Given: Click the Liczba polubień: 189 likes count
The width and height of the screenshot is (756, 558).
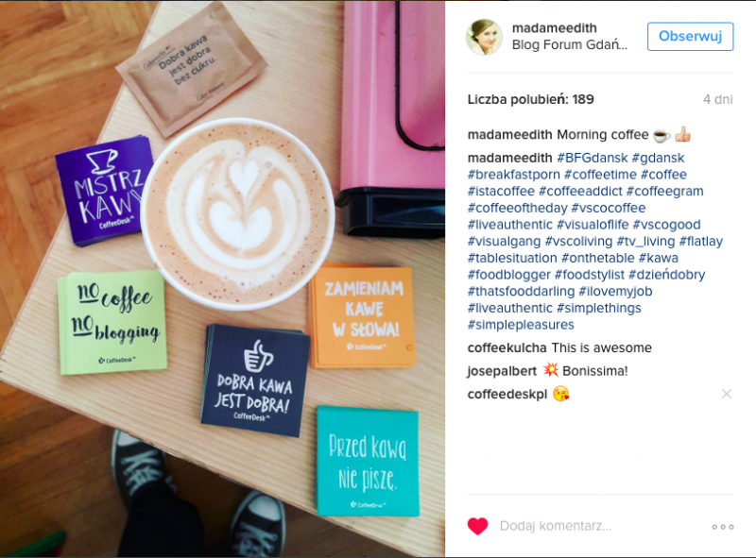Looking at the screenshot, I should click(530, 100).
